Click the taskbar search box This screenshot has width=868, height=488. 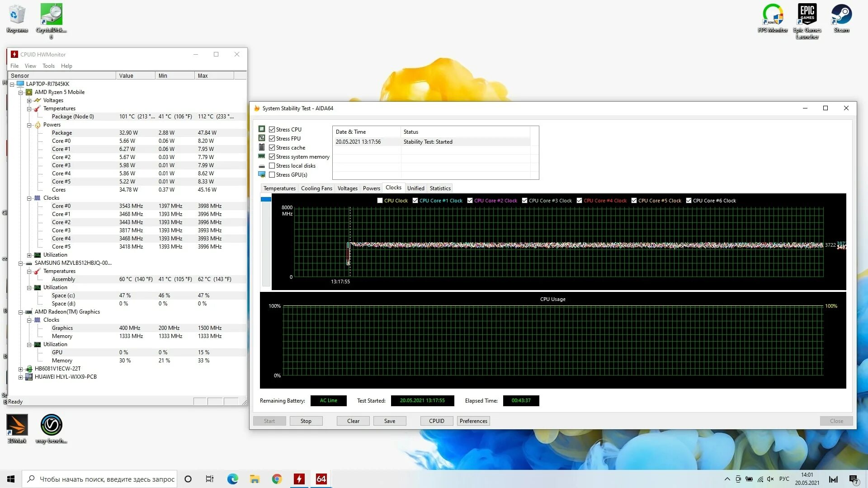point(100,479)
